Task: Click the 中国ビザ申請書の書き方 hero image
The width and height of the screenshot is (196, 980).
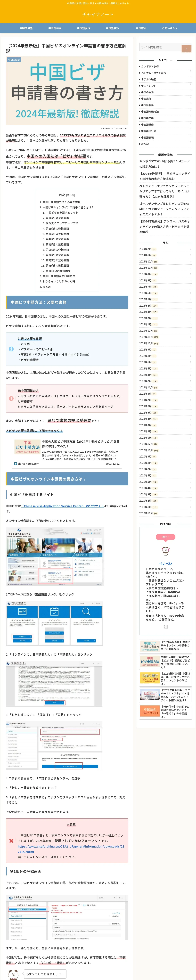Action: coord(67,90)
